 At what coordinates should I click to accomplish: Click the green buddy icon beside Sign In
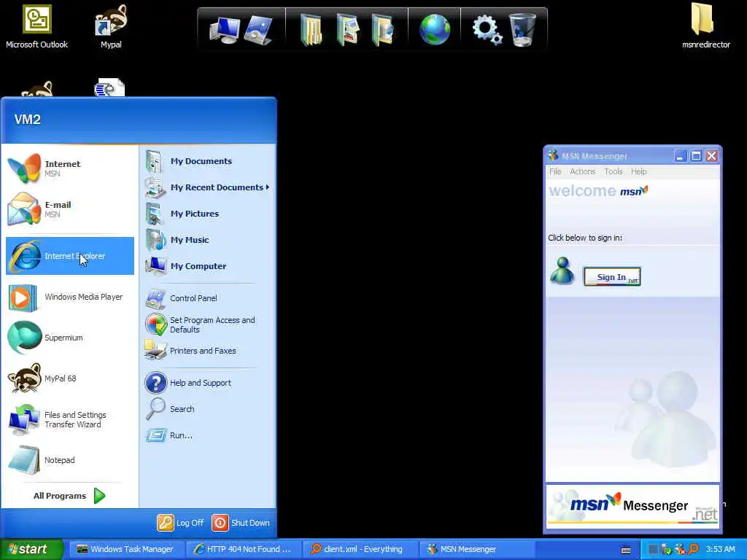[562, 271]
